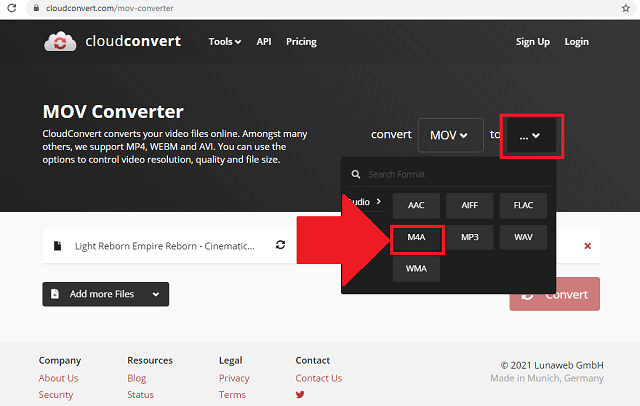Open the Contact Us footer link
Viewport: 640px width, 406px height.
point(319,378)
